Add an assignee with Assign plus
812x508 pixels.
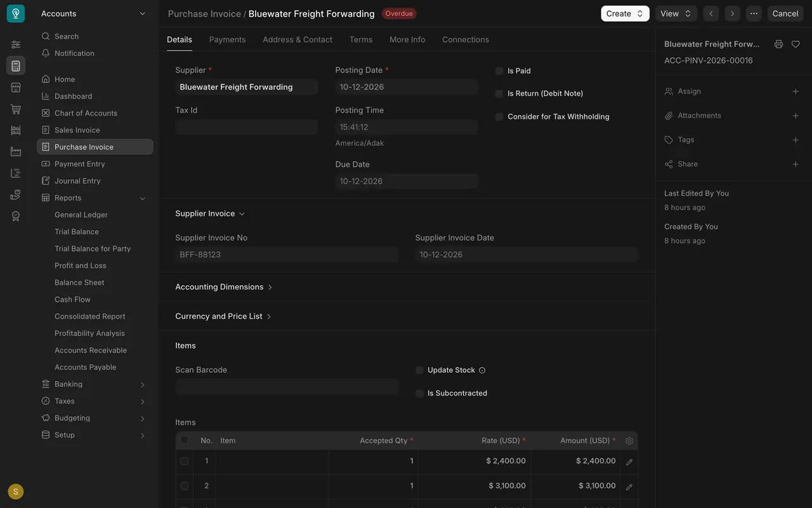796,91
